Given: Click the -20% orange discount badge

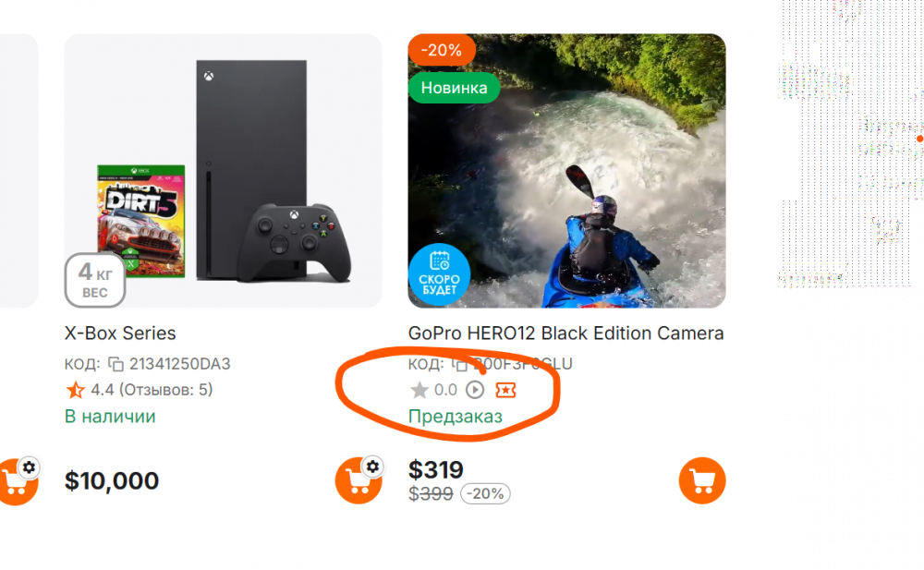Looking at the screenshot, I should (442, 50).
